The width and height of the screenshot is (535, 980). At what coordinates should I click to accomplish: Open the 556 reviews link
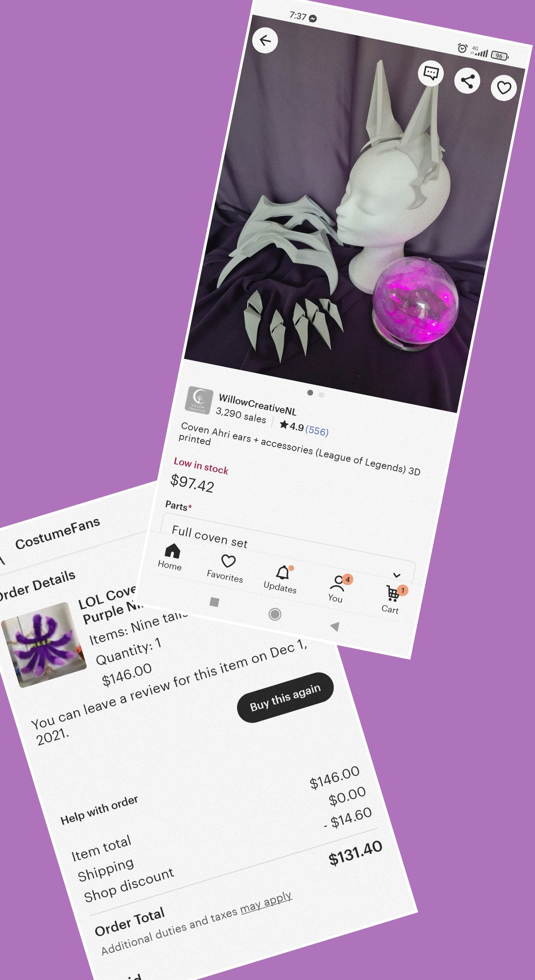(317, 431)
